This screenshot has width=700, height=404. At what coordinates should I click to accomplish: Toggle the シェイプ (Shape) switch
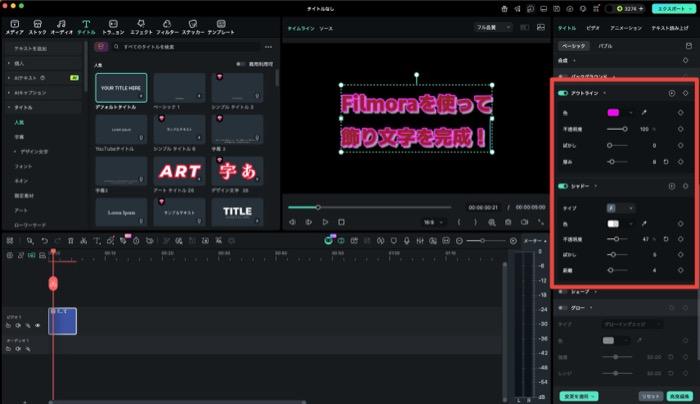[x=563, y=292]
